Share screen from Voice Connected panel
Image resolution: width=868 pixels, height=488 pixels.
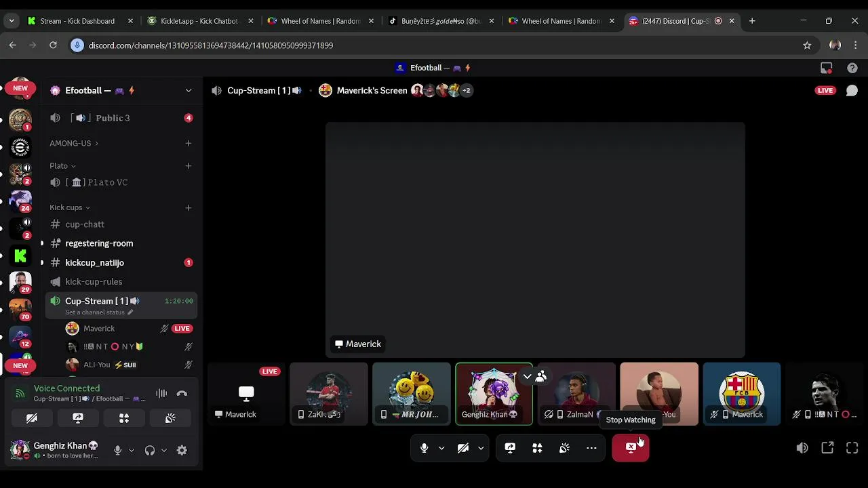click(78, 418)
